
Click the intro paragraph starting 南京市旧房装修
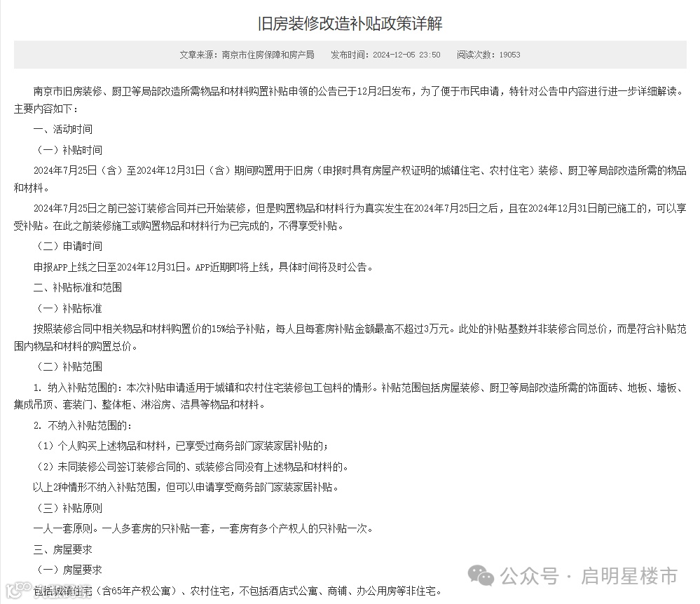(x=350, y=100)
